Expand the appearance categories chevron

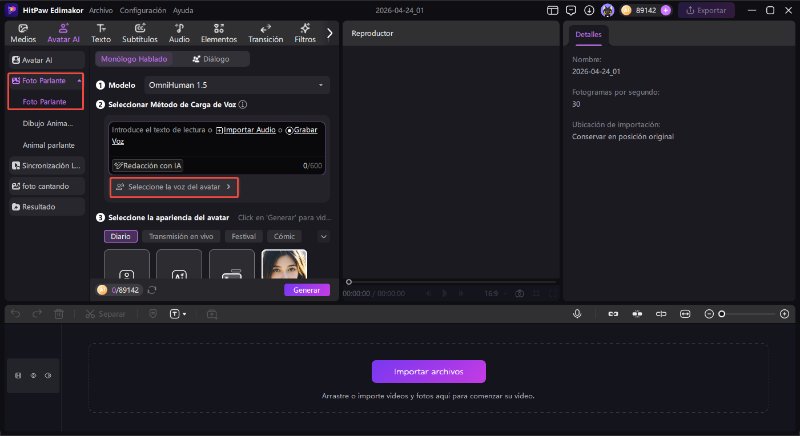(x=323, y=237)
